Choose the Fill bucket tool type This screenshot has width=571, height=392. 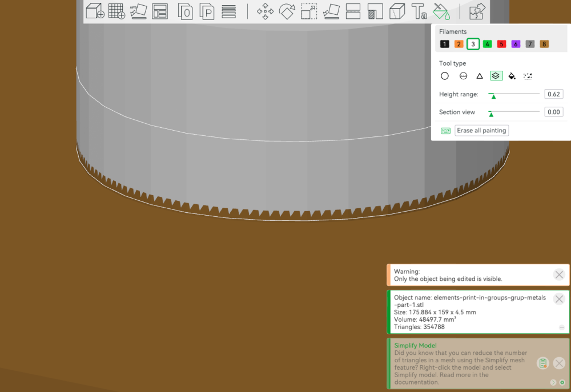click(x=512, y=76)
